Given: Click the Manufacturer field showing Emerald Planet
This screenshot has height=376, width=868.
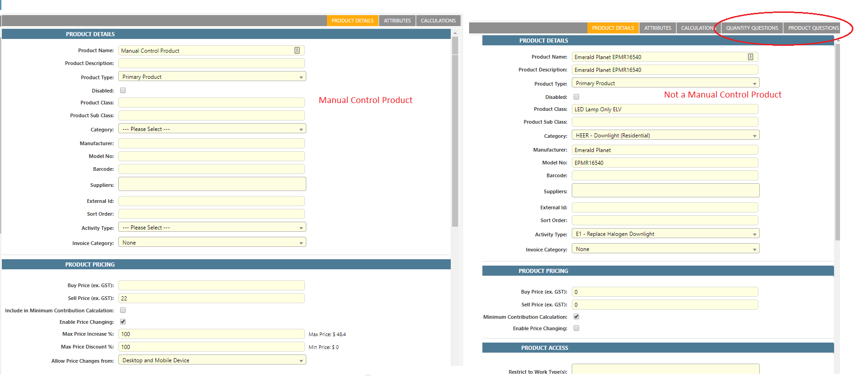Looking at the screenshot, I should tap(664, 150).
